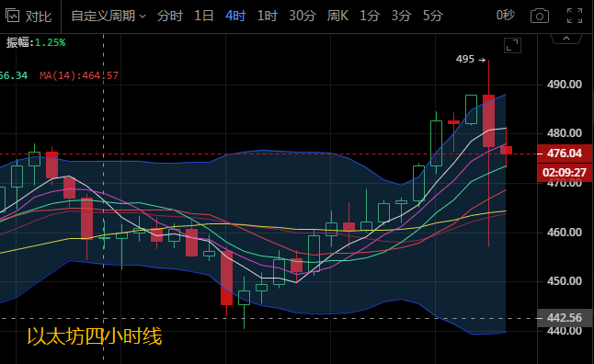Viewport: 594px width, 364px height.
Task: Click the 442.56 crosshair price label
Action: pyautogui.click(x=565, y=317)
